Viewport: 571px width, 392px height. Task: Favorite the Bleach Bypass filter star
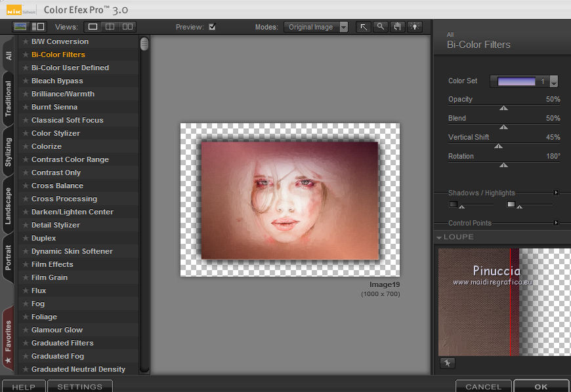click(26, 81)
